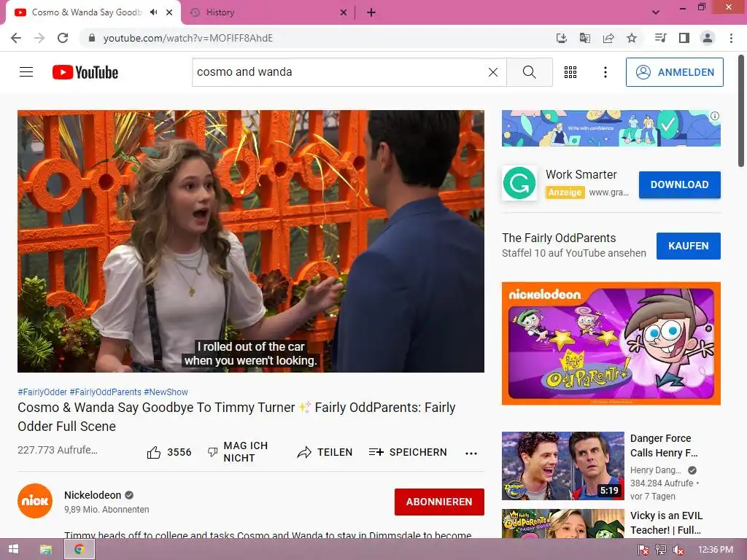Viewport: 747px width, 560px height.
Task: Open the Nickelodeon channel avatar
Action: [x=35, y=501]
